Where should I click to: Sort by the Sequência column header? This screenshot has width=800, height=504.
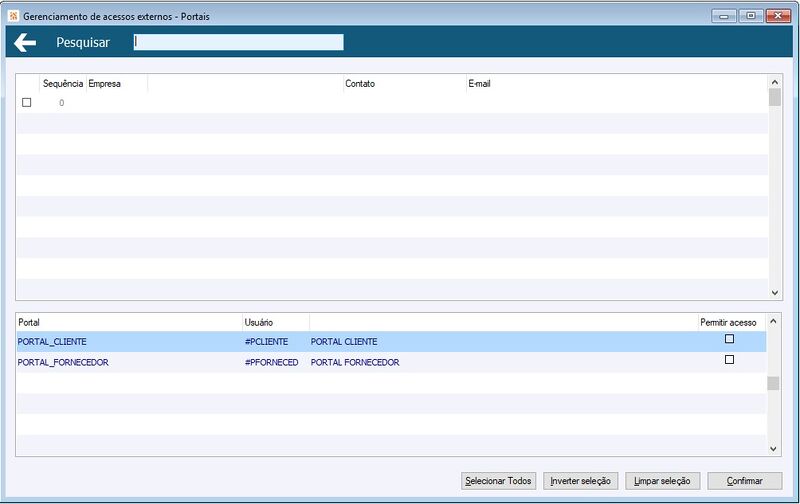63,84
